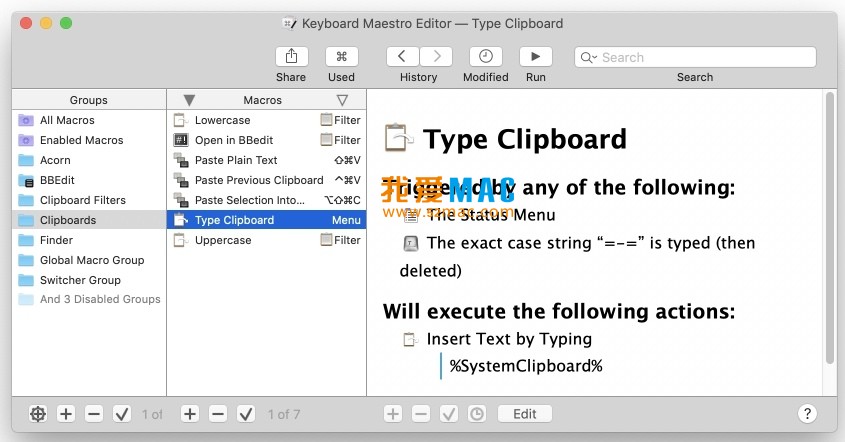The width and height of the screenshot is (845, 442).
Task: Sort macros by trigger outline triangle
Action: click(342, 100)
